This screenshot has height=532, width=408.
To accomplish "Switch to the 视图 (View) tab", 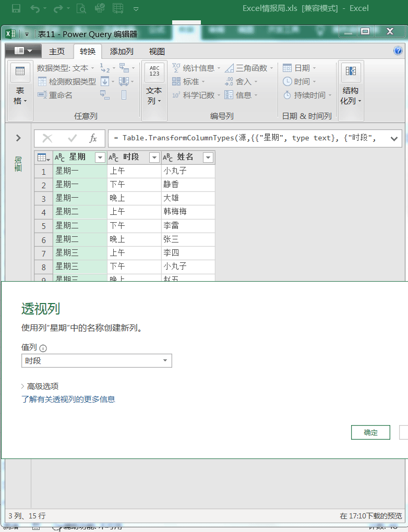I will pos(157,52).
